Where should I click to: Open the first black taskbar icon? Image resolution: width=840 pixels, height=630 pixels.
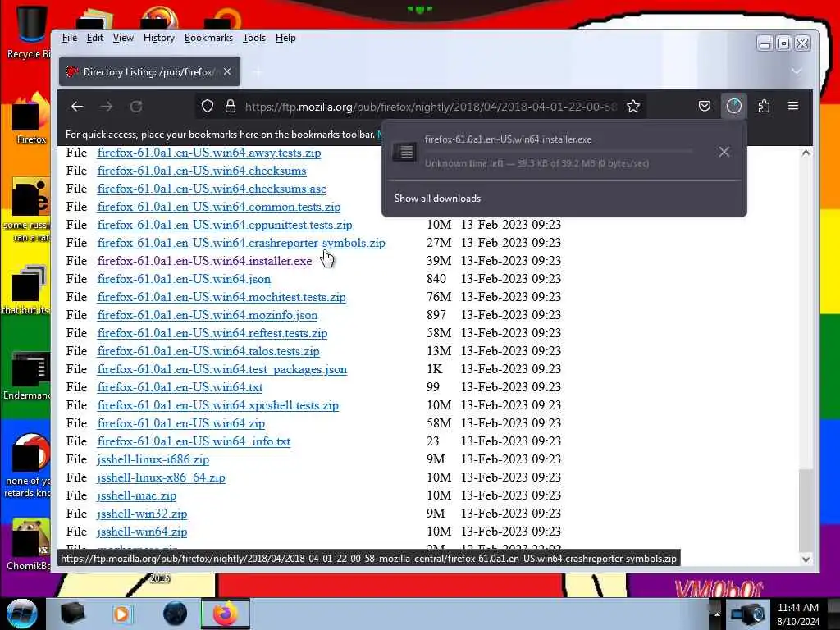(x=72, y=614)
